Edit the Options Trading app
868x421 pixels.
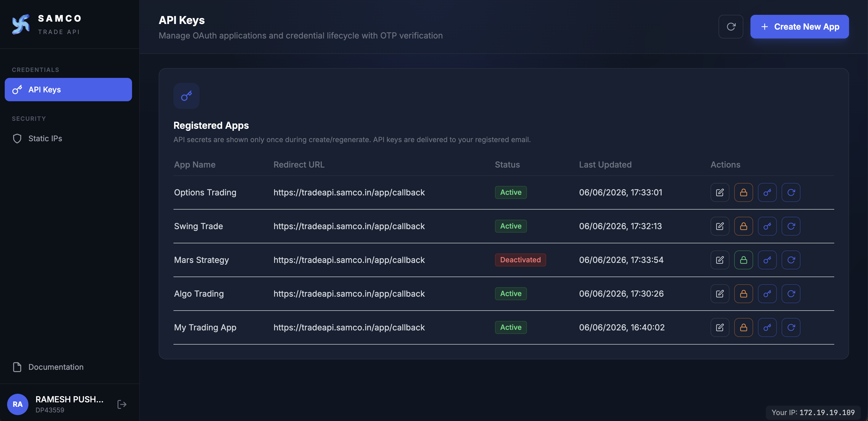(720, 192)
